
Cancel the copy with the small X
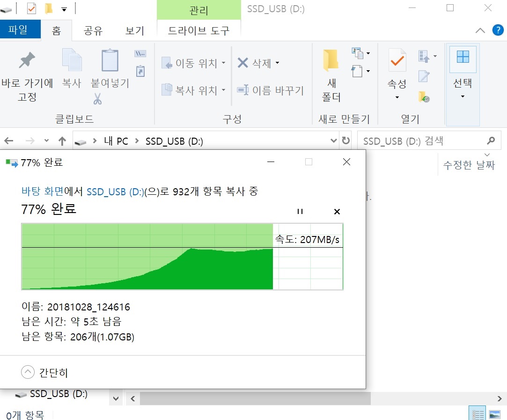[337, 212]
